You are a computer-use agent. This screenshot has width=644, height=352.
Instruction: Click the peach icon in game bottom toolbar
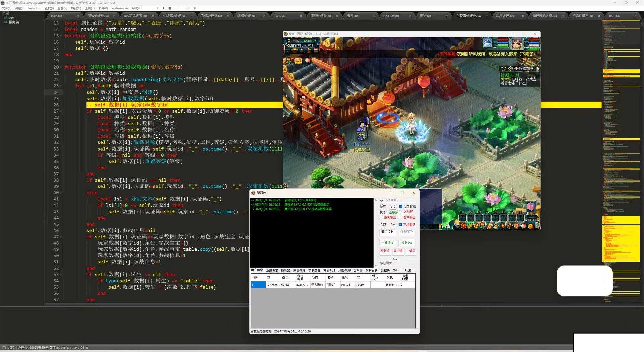(524, 226)
